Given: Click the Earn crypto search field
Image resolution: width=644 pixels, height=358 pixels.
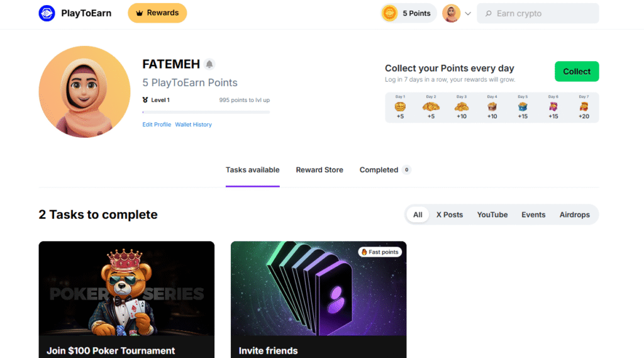Looking at the screenshot, I should [543, 13].
